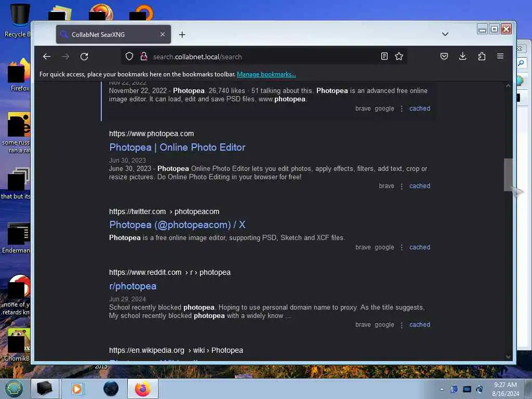The width and height of the screenshot is (532, 399).
Task: Select the Enderman desktop icon
Action: [x=16, y=238]
